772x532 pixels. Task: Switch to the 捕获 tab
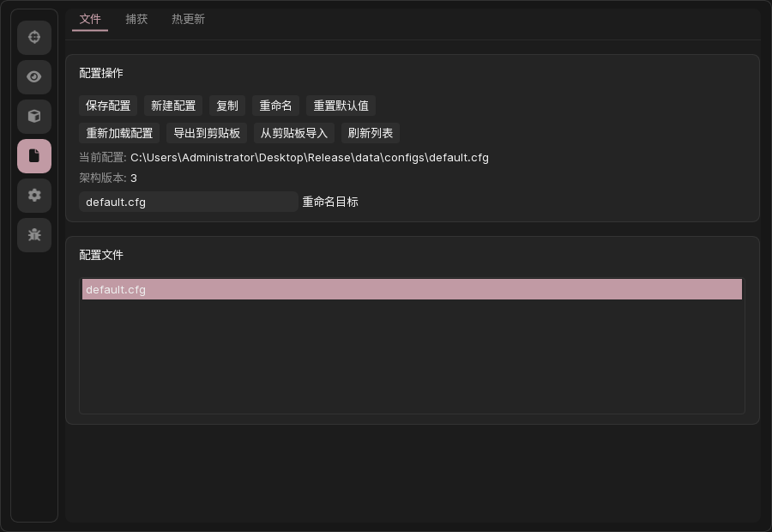pyautogui.click(x=136, y=19)
